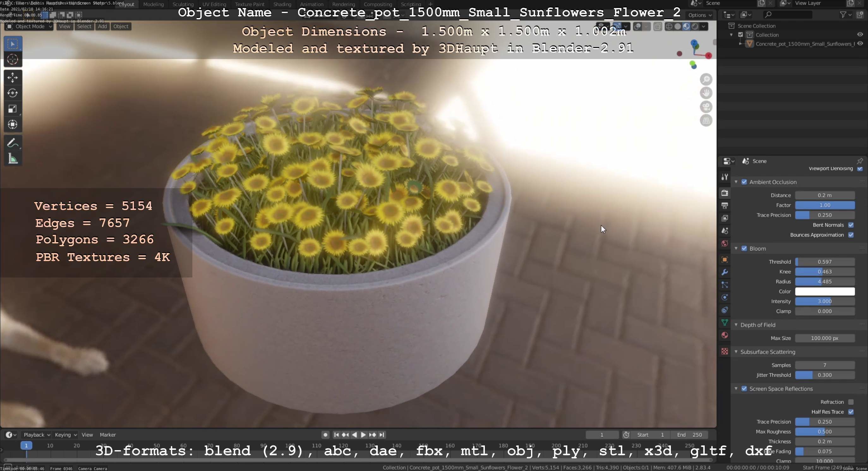Collapse Screen Space Reflections panel

point(736,389)
